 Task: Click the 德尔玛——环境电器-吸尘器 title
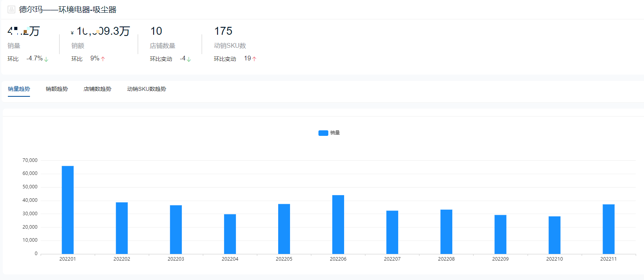(x=67, y=9)
